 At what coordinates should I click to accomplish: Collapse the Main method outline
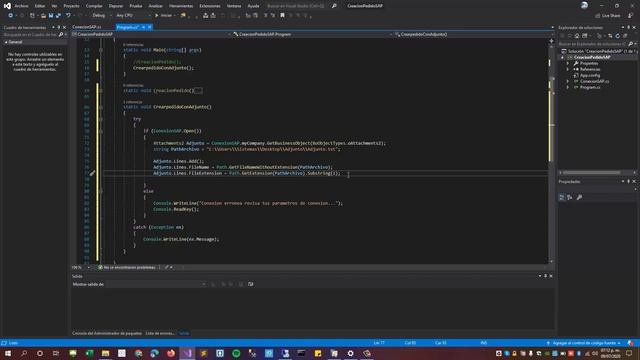coord(101,50)
